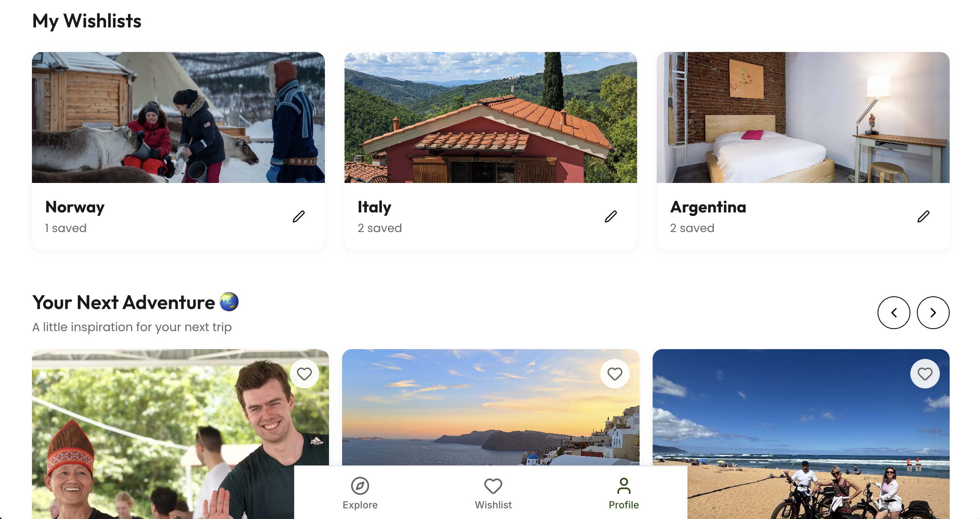Click the Norway wishlist title
This screenshot has height=519, width=980.
[75, 207]
